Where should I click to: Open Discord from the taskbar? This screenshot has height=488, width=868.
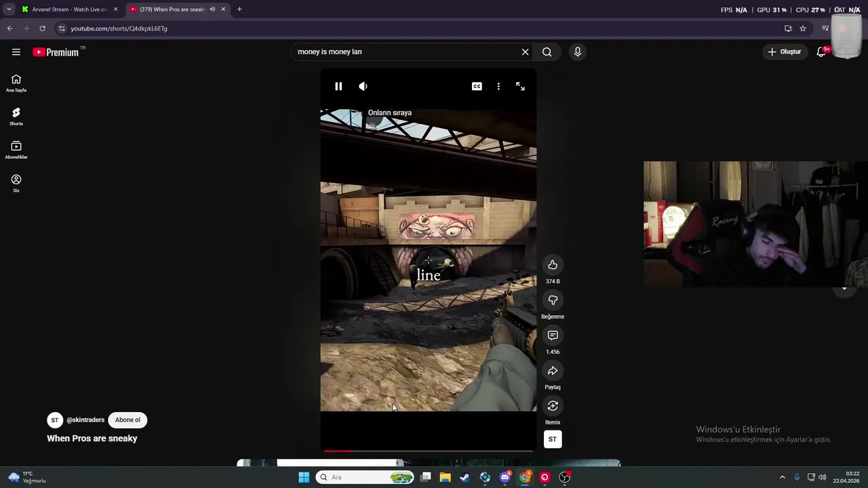505,477
